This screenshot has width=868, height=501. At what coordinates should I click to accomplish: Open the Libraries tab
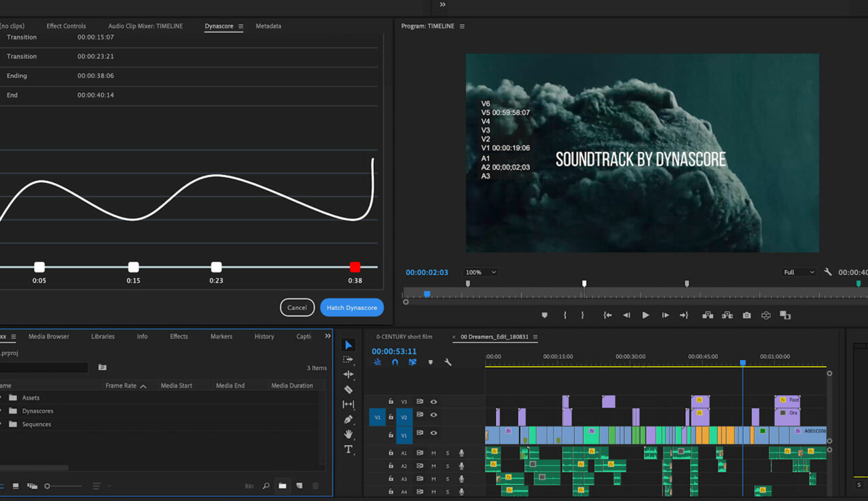tap(103, 337)
